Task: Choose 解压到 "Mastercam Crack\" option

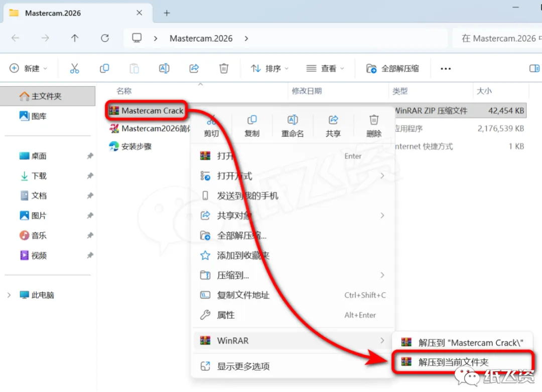Action: tap(463, 342)
